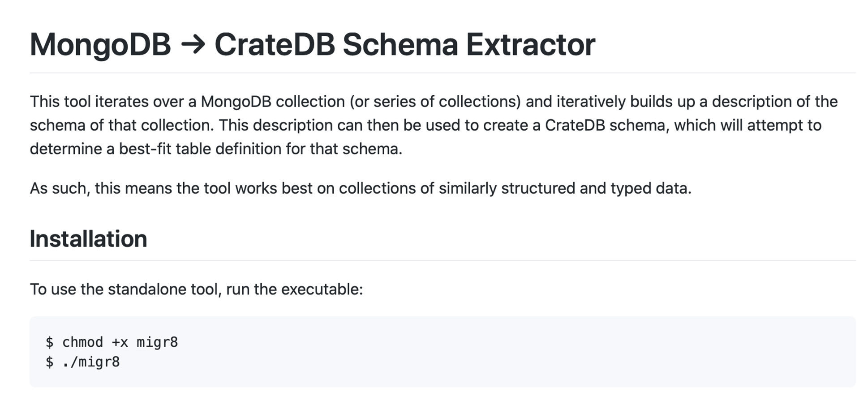Screen dimensions: 868x417
Task: Click the divider line below Installation heading
Action: pos(443,260)
